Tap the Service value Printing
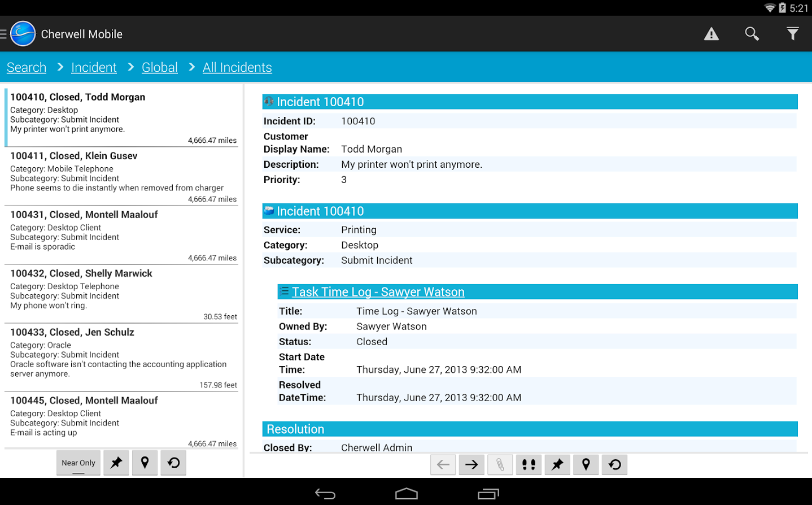 tap(359, 230)
